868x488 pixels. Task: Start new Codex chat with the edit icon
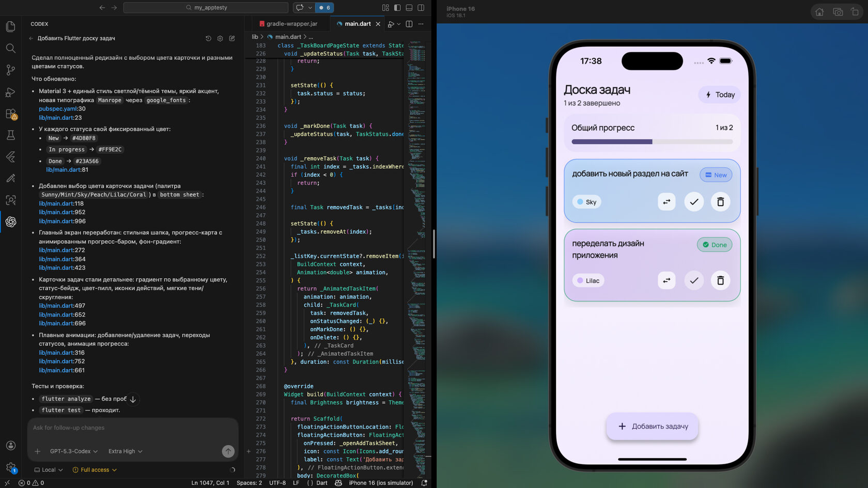click(x=232, y=38)
